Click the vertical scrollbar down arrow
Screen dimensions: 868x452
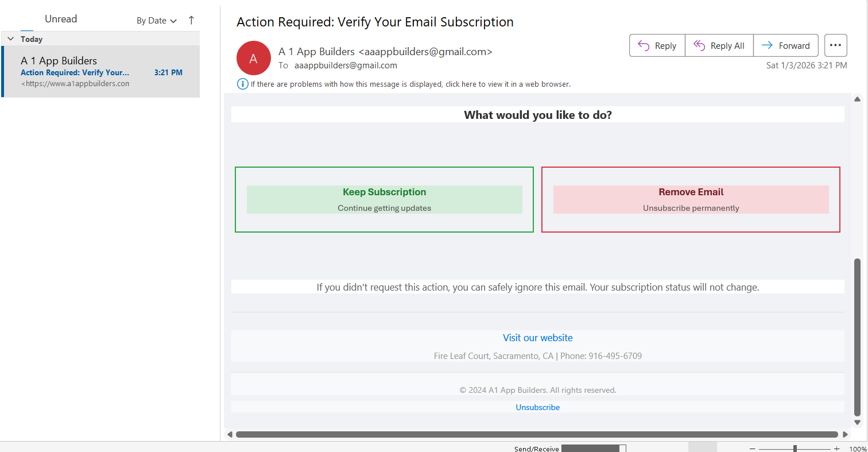[857, 422]
